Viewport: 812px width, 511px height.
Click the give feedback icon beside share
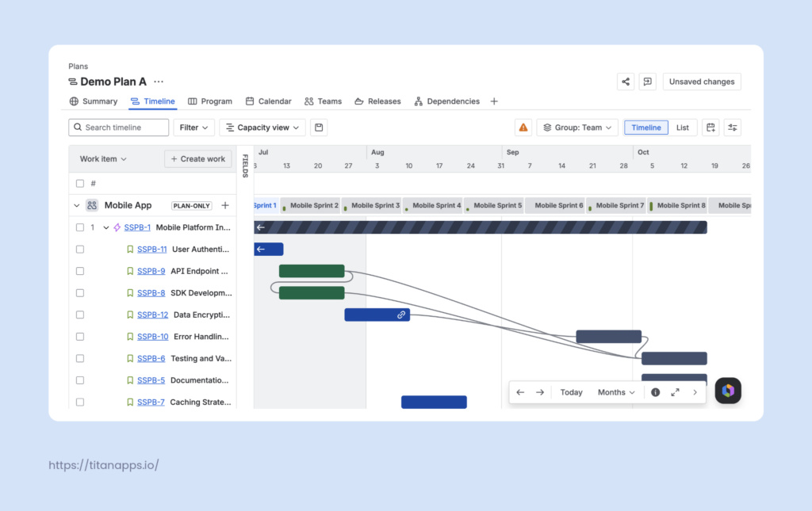point(647,82)
